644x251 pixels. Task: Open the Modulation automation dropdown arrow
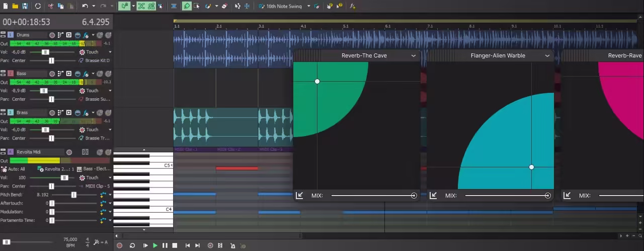110,212
